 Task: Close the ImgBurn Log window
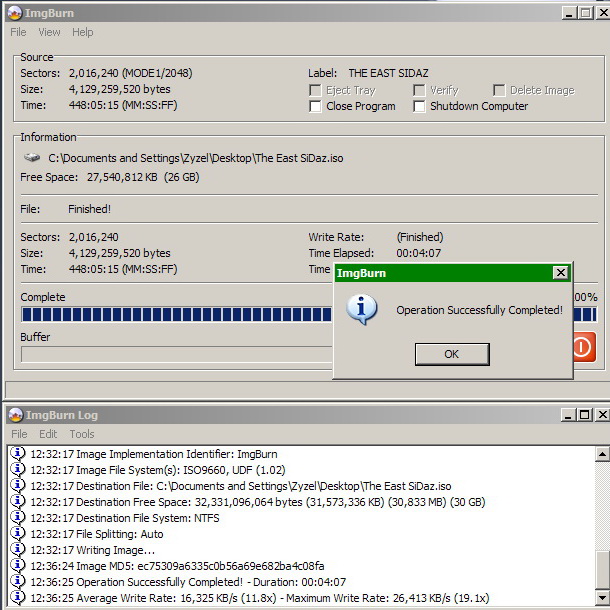(602, 415)
